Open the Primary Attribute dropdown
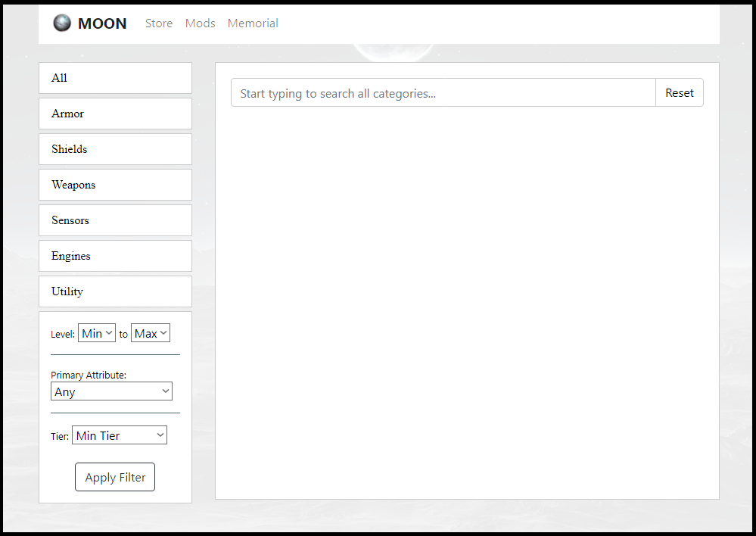The width and height of the screenshot is (756, 536). [x=112, y=391]
